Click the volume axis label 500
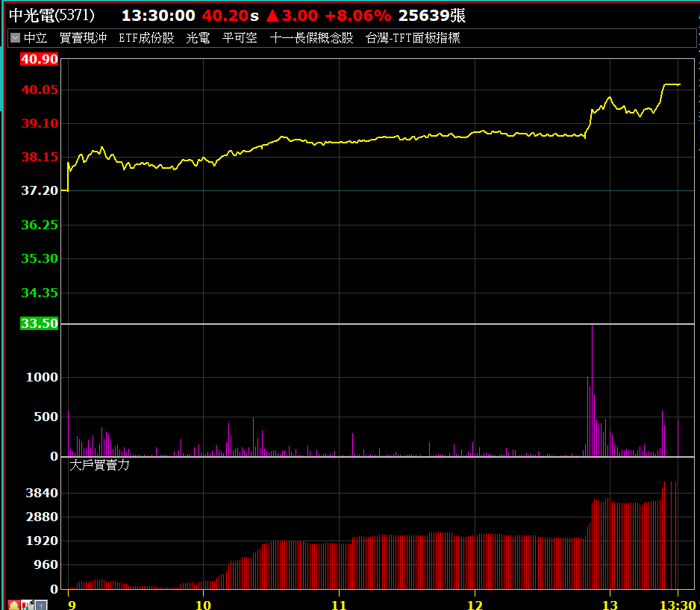The height and width of the screenshot is (610, 700). pos(46,417)
